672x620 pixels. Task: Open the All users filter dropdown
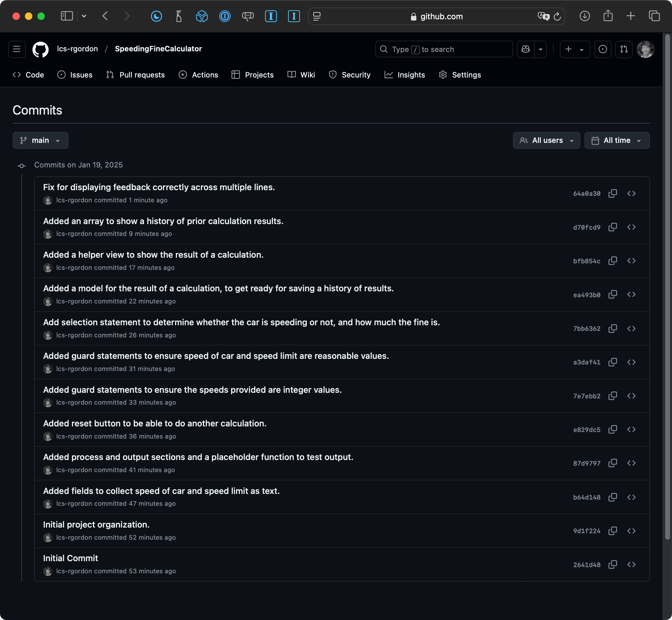click(x=546, y=140)
